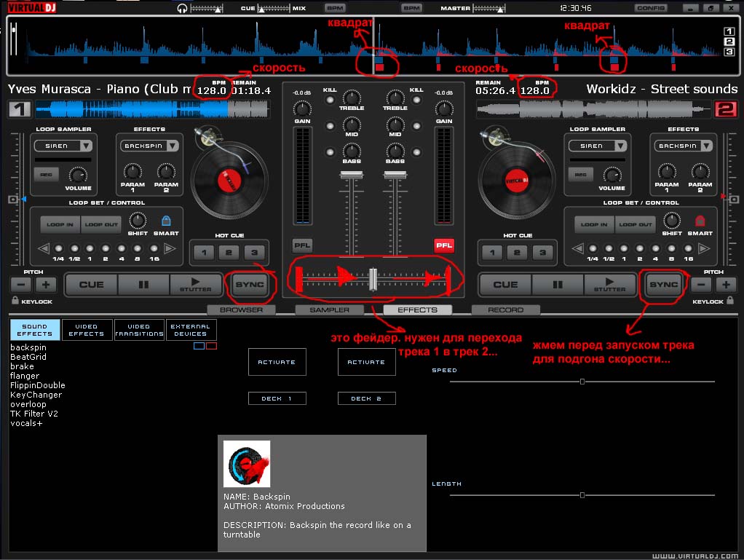The image size is (744, 560).
Task: Click the deck 1 turntable platter
Action: click(229, 181)
